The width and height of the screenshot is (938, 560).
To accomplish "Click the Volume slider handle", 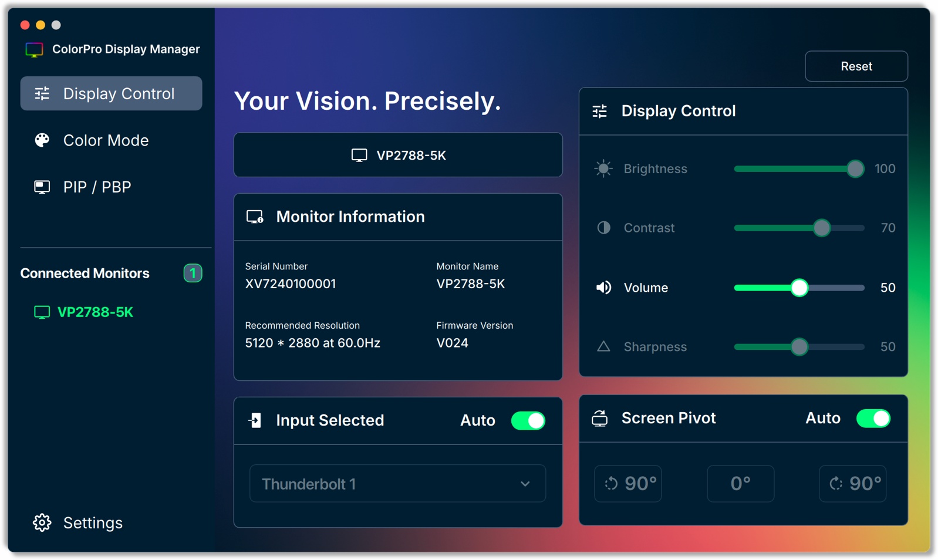I will click(x=799, y=288).
